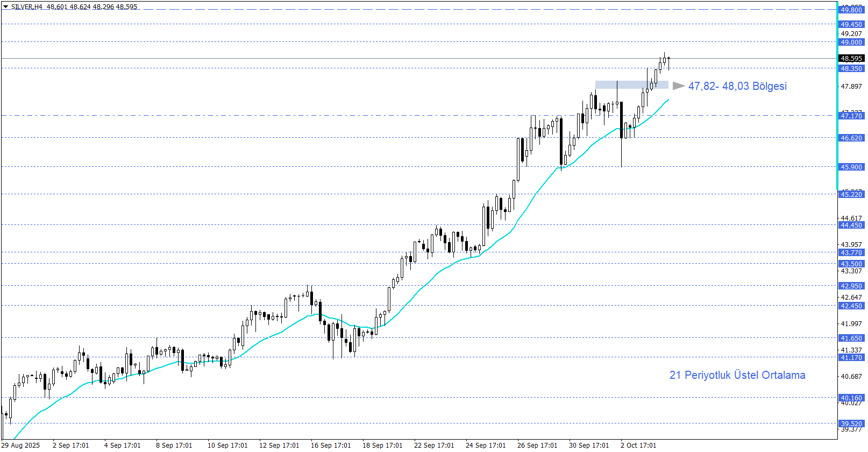Select the '21 Periyotluk Üstel Ortalama' text label
Image resolution: width=868 pixels, height=452 pixels.
(x=737, y=375)
